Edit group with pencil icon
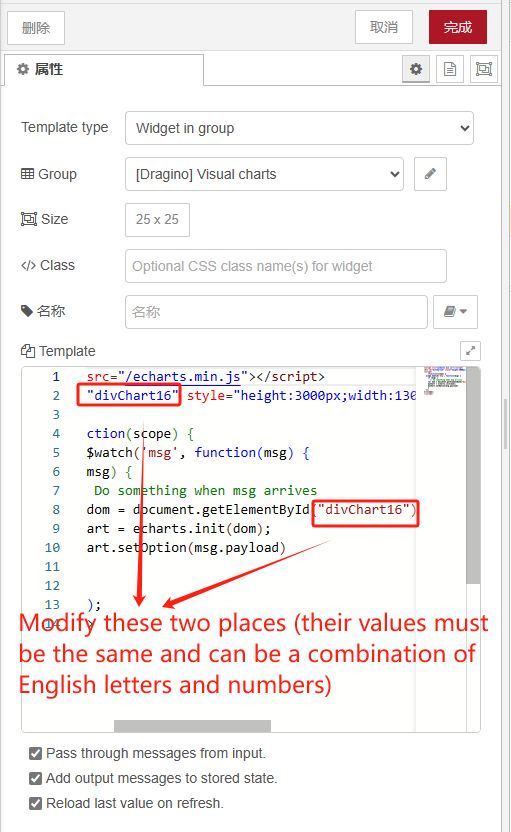 (x=430, y=174)
